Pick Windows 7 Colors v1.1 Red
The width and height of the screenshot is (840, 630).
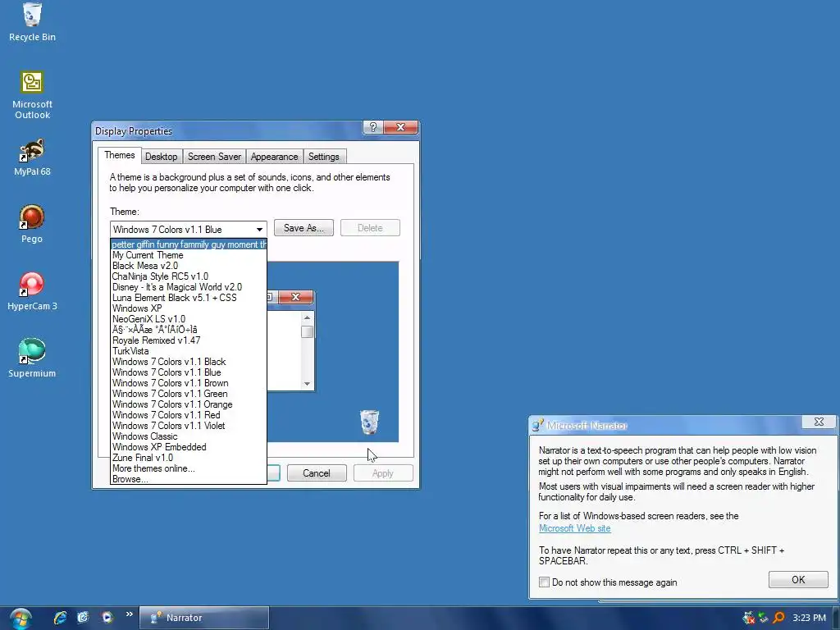pos(189,415)
